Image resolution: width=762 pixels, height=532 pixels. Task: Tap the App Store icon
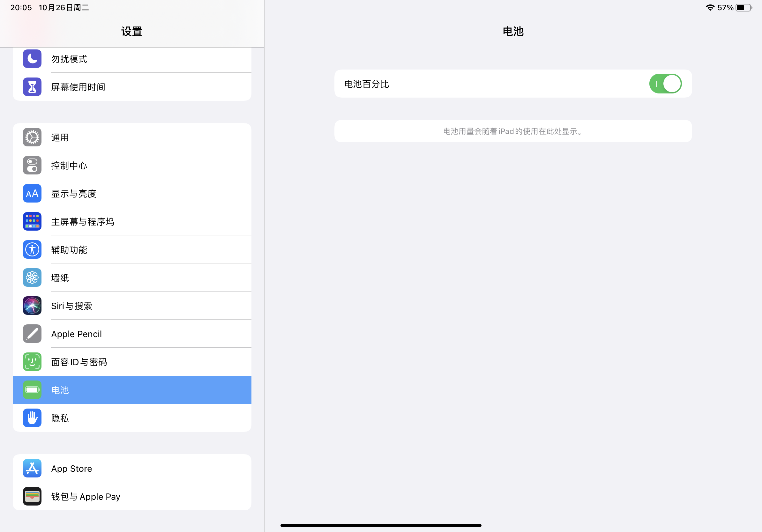(32, 468)
